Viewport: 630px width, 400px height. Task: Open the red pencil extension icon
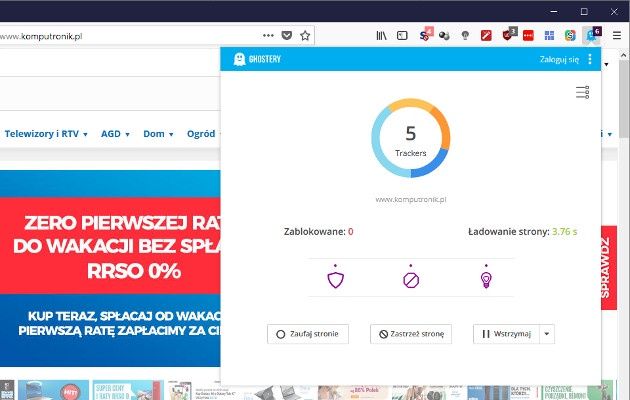pos(486,36)
